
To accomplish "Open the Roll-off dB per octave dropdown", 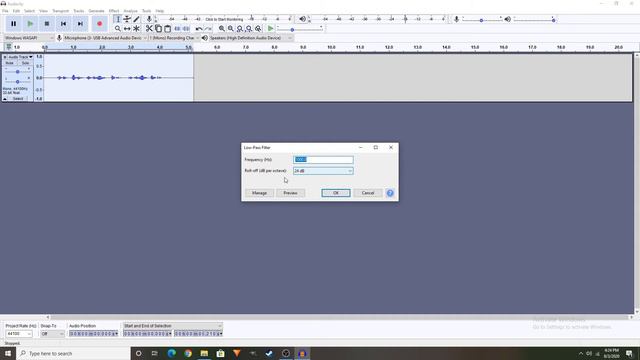I will point(323,171).
